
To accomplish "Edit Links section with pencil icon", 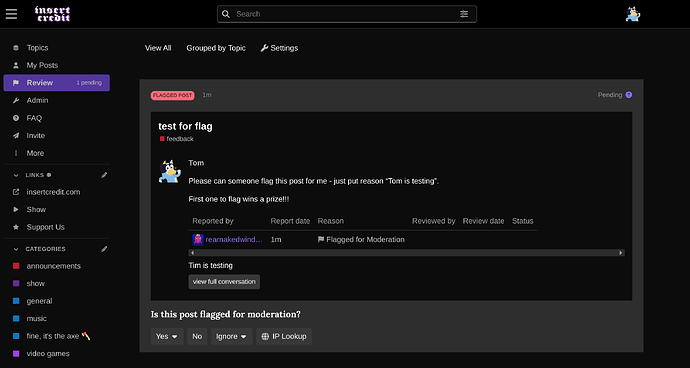I will point(104,175).
